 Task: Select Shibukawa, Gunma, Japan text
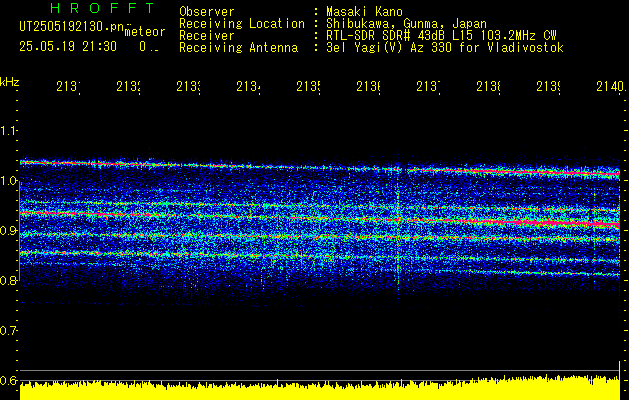pos(406,24)
